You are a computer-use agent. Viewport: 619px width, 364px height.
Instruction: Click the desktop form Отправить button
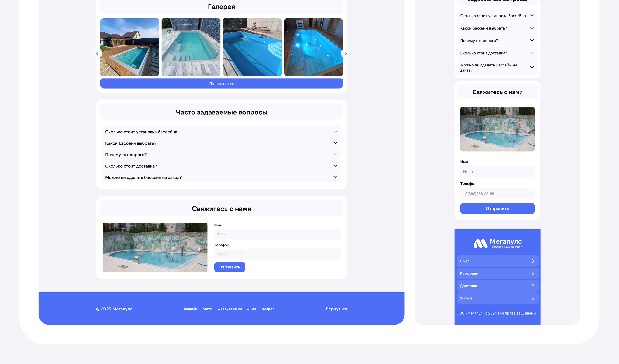(229, 267)
